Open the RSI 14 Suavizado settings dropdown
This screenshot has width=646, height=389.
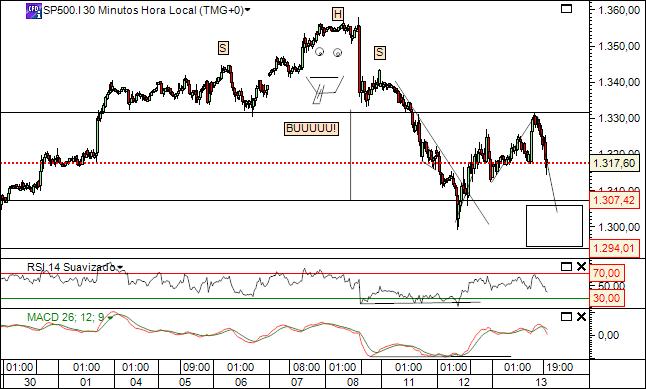click(120, 268)
